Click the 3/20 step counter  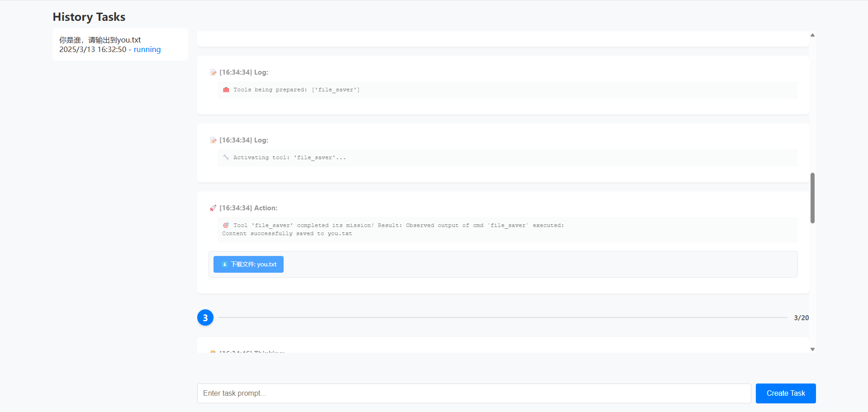tap(801, 318)
